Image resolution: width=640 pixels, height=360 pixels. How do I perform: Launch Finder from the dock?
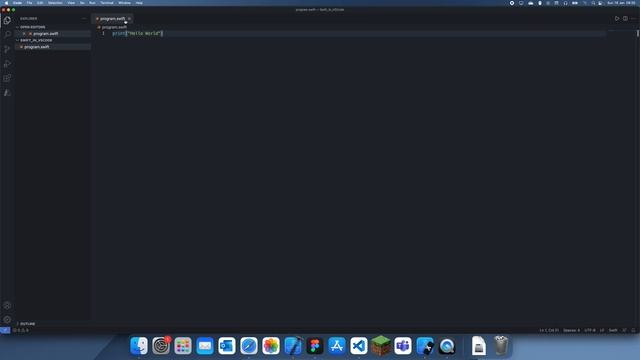coord(139,346)
